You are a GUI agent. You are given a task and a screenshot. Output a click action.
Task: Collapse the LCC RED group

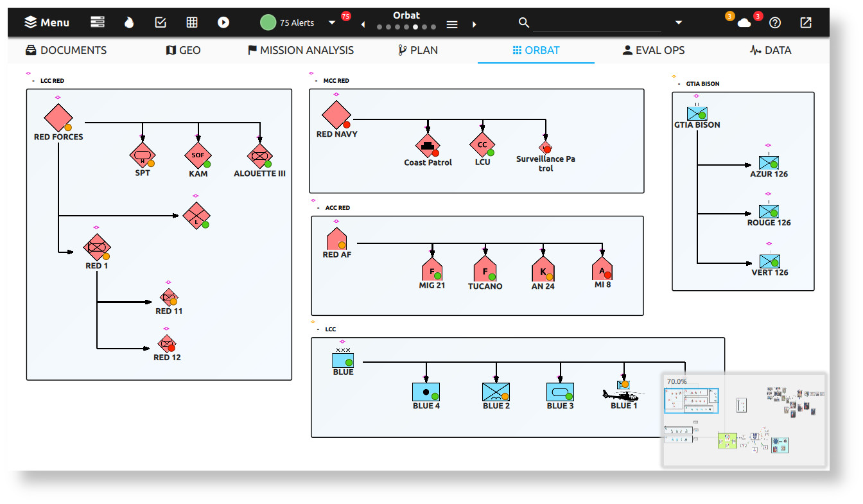tap(33, 82)
